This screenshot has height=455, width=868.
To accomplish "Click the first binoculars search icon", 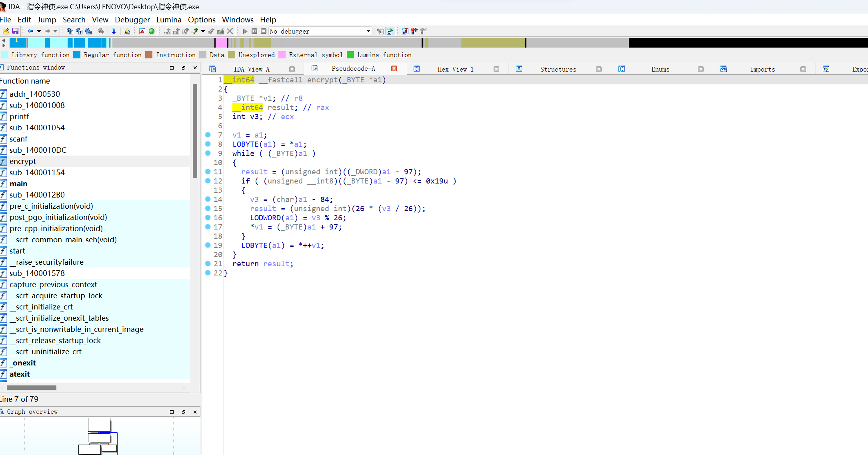I will pyautogui.click(x=70, y=31).
